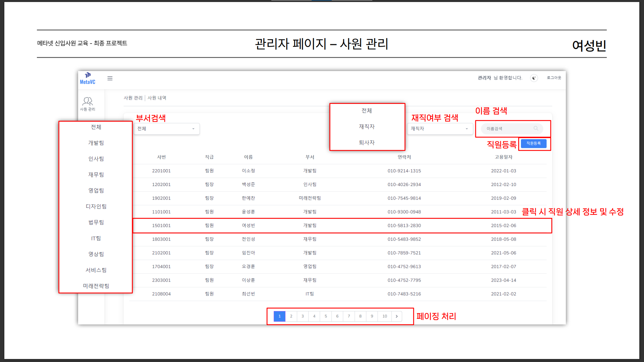This screenshot has height=362, width=644.
Task: Open the 사원 관리 sidebar icon
Action: coord(88,102)
